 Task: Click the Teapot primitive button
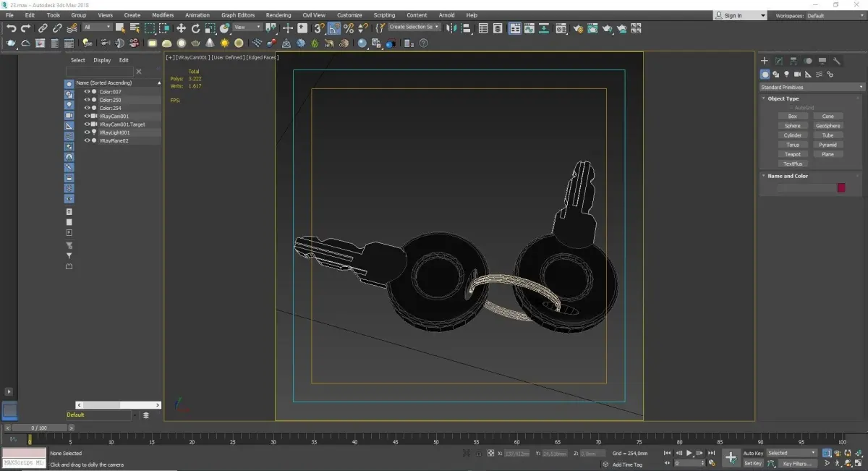pyautogui.click(x=793, y=154)
